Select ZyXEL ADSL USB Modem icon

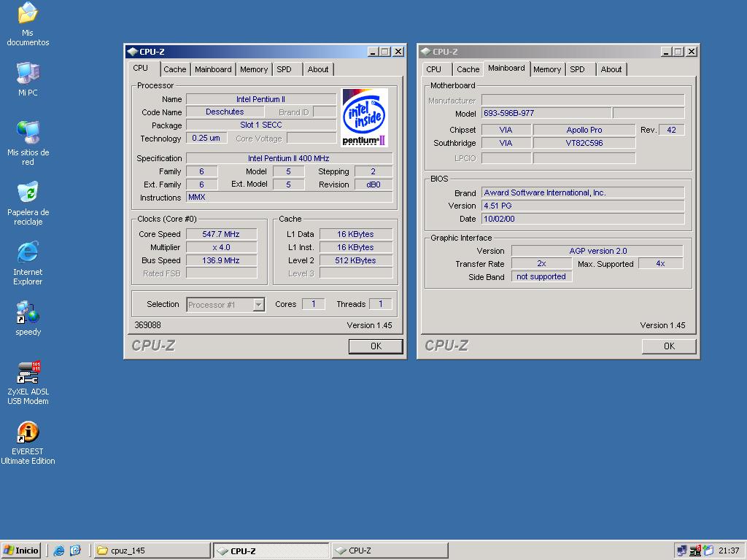(28, 383)
